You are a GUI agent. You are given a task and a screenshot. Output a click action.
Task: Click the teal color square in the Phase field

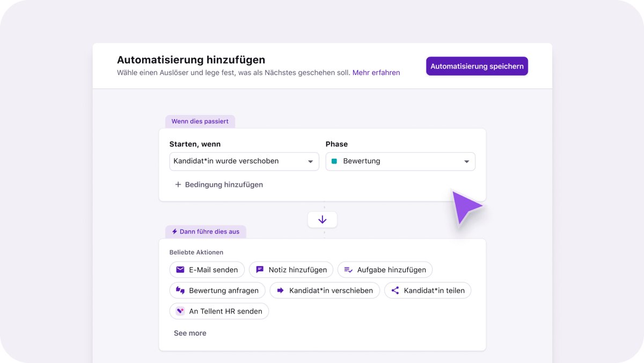point(335,161)
